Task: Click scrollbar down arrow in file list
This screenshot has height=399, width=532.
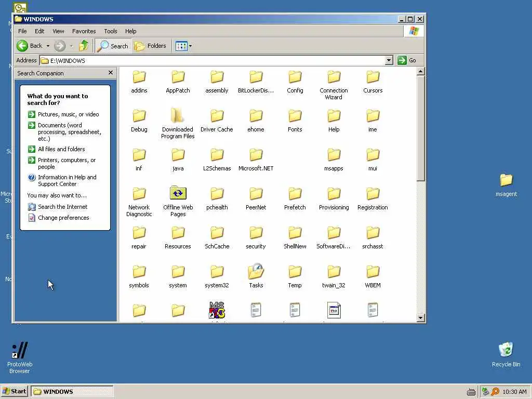Action: pyautogui.click(x=421, y=318)
